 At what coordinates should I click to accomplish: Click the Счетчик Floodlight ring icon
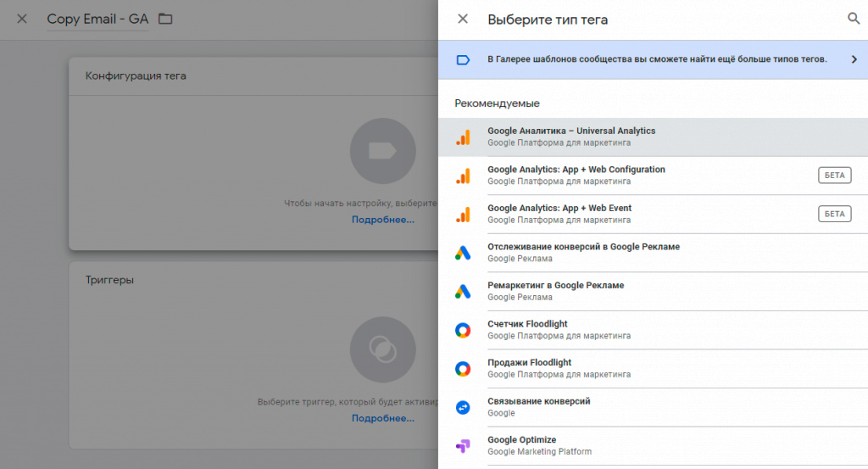[463, 331]
